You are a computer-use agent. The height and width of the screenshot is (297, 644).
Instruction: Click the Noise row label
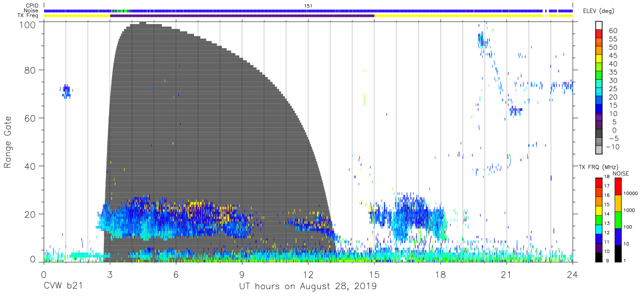30,10
